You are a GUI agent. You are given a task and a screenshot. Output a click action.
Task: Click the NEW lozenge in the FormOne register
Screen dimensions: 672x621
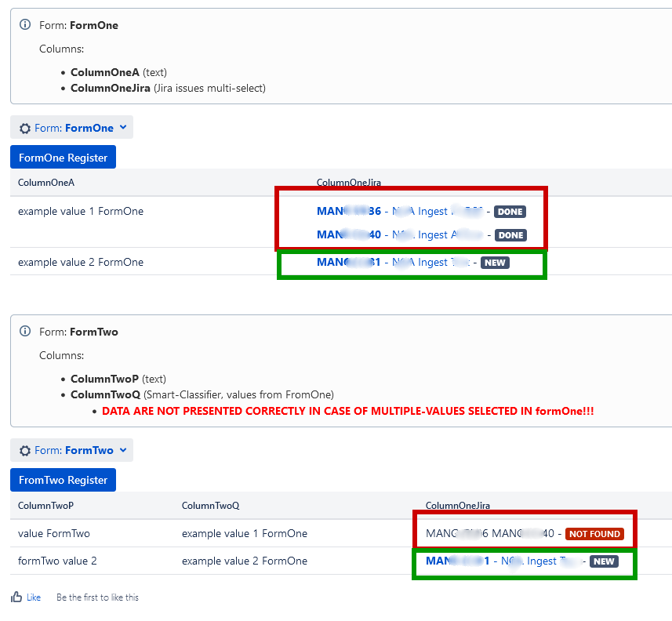(495, 262)
